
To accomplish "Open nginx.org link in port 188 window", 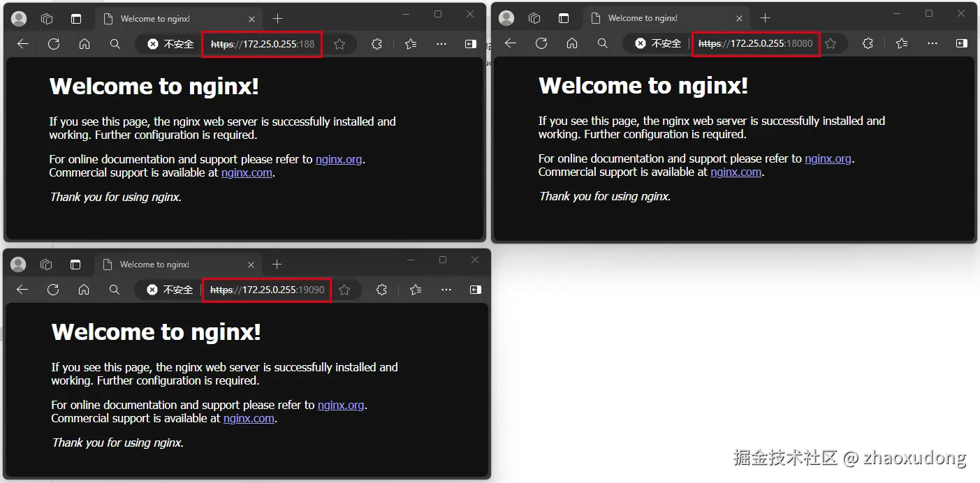I will coord(339,159).
